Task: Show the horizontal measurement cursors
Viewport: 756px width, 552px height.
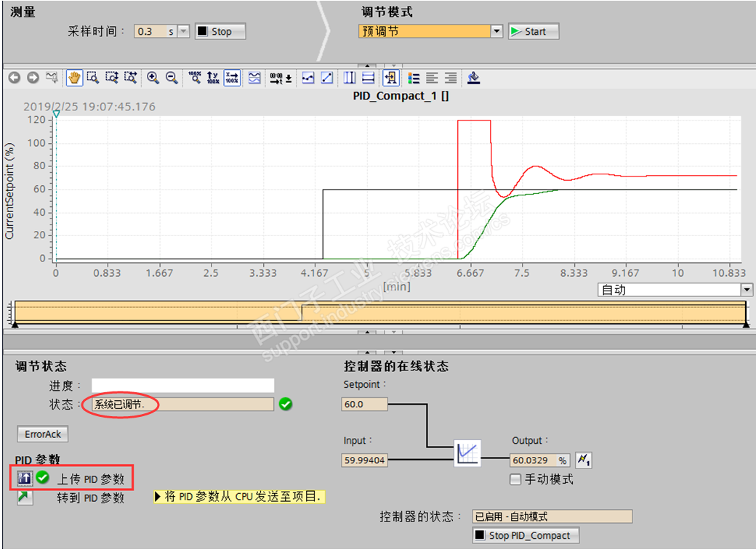Action: pyautogui.click(x=368, y=78)
